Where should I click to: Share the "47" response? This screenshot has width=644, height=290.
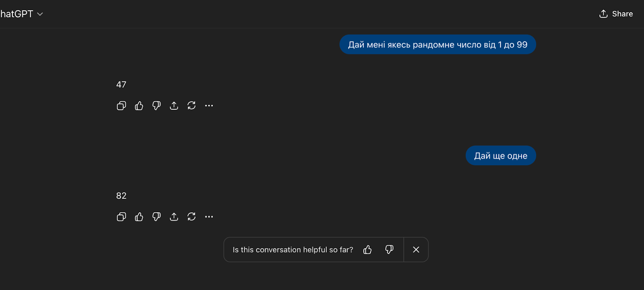pos(174,106)
